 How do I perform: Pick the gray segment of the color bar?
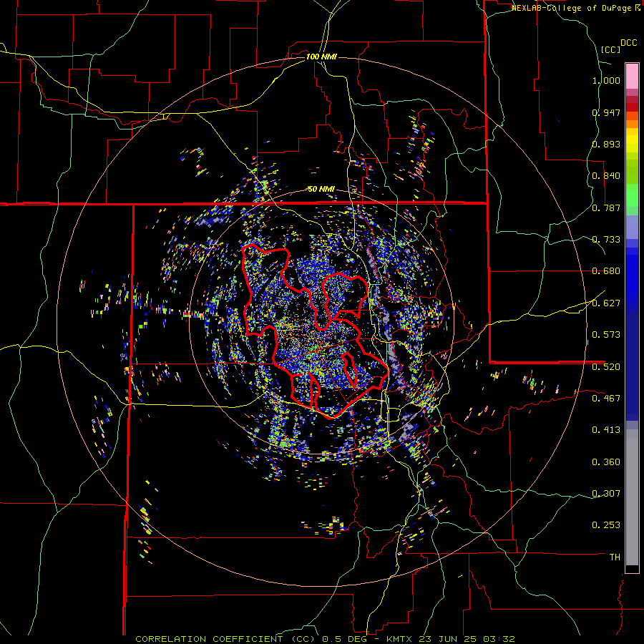(x=632, y=497)
